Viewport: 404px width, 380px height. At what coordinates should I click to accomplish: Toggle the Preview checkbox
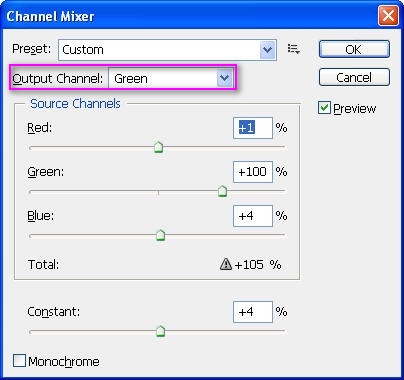coord(324,108)
